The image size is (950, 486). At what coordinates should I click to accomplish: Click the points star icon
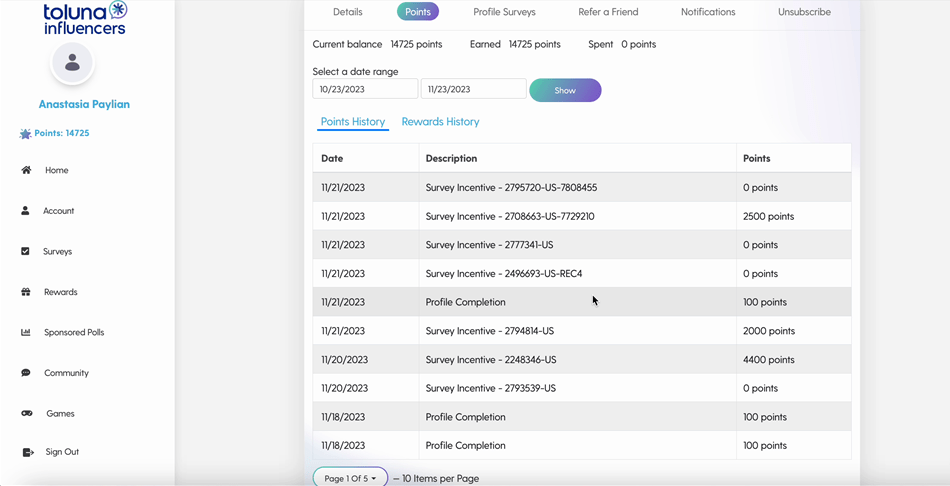click(x=25, y=134)
